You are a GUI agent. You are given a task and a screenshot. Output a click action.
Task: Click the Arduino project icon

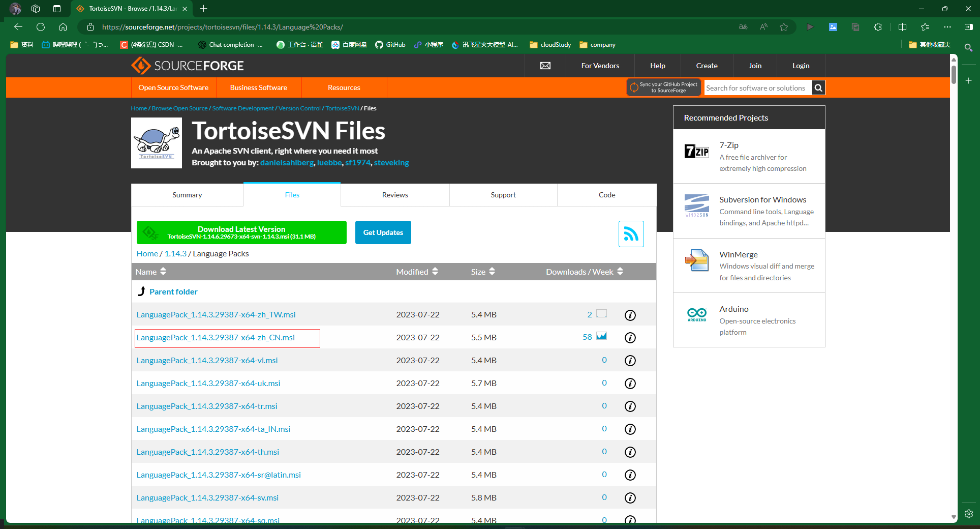tap(697, 314)
